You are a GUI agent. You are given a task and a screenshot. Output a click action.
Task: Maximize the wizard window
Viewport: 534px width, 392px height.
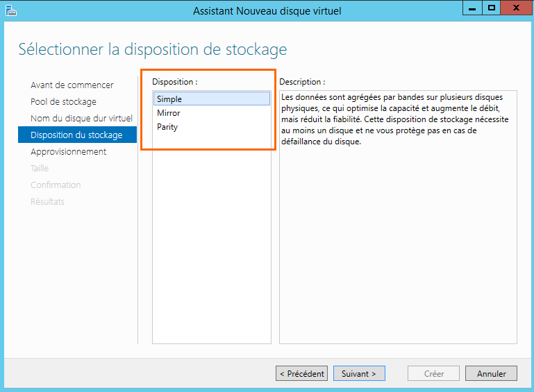pyautogui.click(x=492, y=8)
